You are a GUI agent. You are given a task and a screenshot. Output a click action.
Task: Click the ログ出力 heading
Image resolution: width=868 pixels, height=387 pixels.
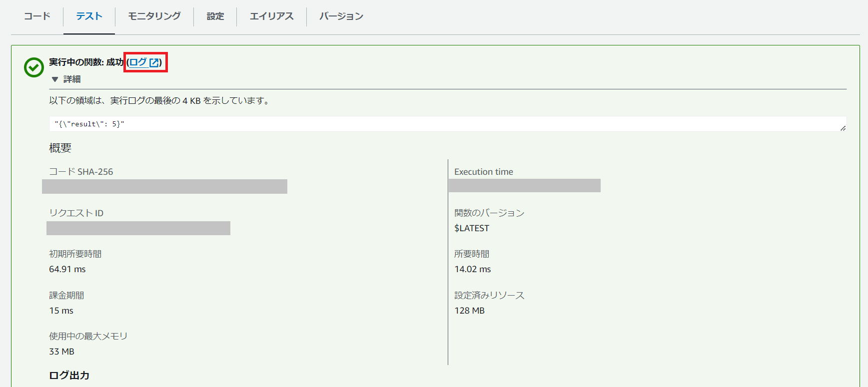[x=69, y=376]
